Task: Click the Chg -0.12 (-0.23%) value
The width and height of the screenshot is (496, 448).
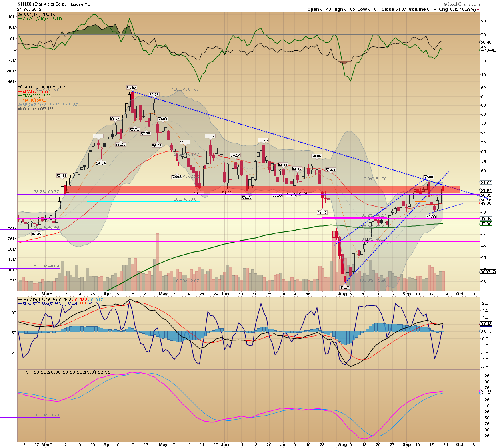Action: tap(457, 9)
